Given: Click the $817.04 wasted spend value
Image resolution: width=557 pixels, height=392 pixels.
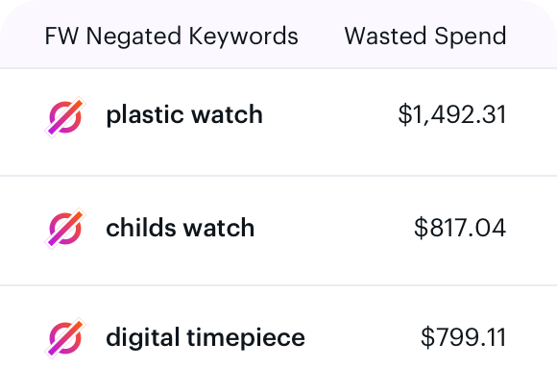Looking at the screenshot, I should click(460, 228).
